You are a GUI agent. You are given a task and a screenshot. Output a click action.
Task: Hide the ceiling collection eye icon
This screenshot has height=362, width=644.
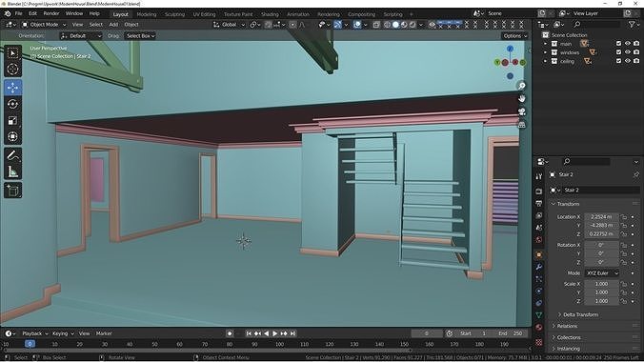point(628,61)
